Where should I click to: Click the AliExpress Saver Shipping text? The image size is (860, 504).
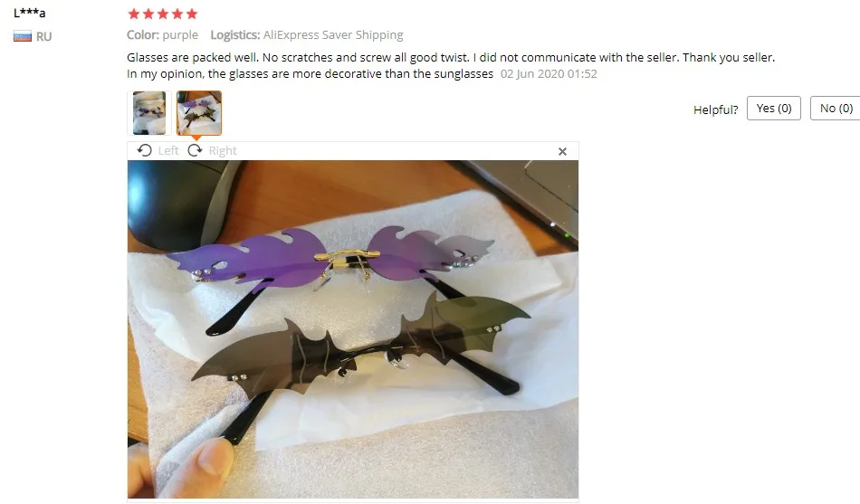tap(333, 35)
